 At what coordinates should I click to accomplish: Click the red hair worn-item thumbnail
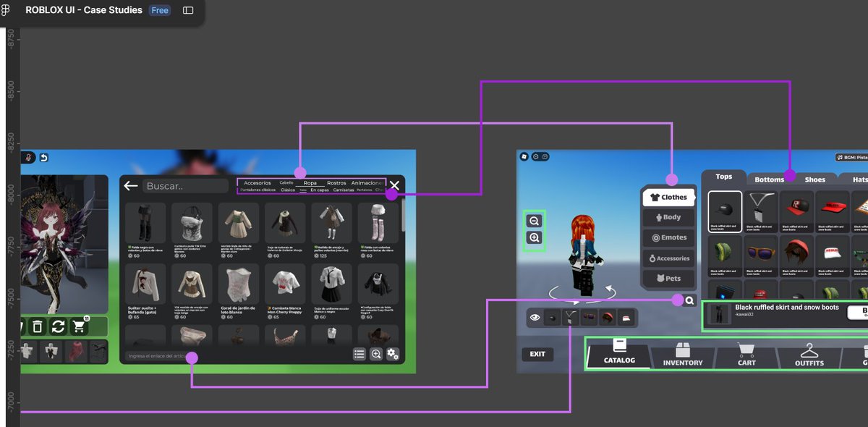(x=75, y=352)
